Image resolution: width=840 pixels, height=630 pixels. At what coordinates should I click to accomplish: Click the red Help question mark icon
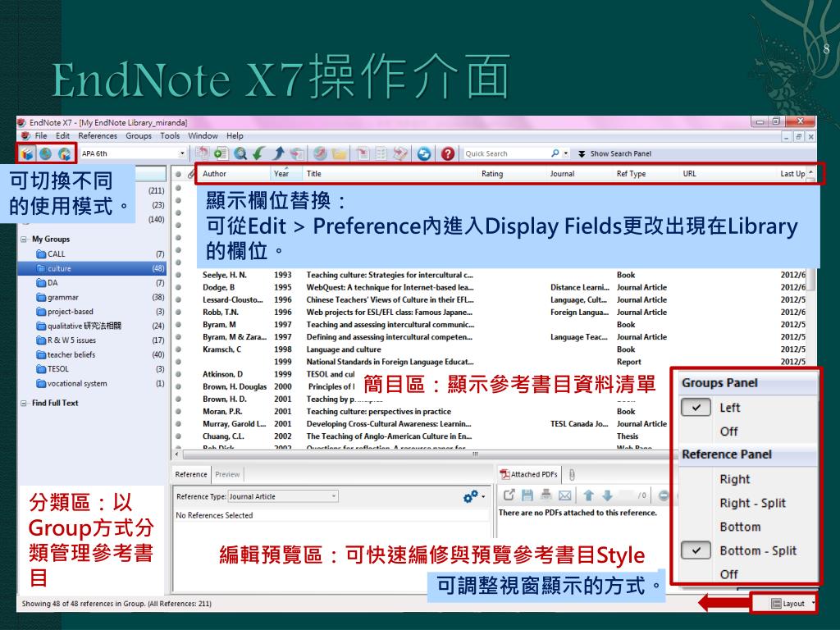(448, 153)
